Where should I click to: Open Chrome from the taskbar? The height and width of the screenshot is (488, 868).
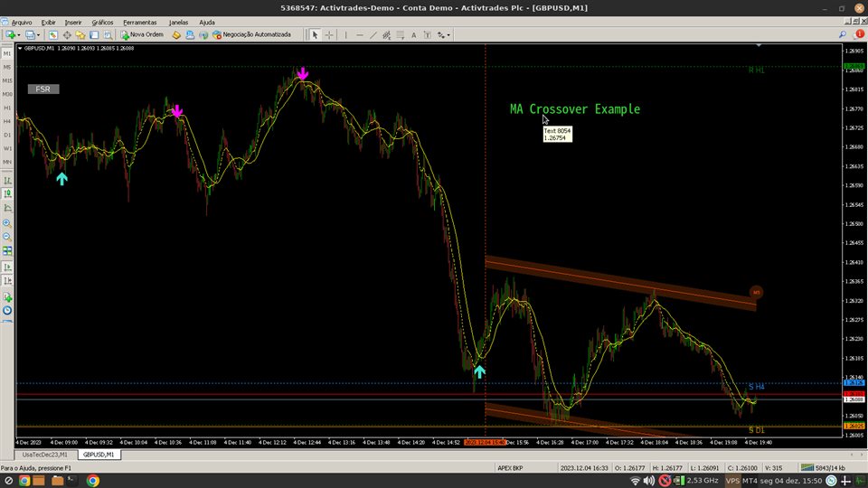(93, 480)
